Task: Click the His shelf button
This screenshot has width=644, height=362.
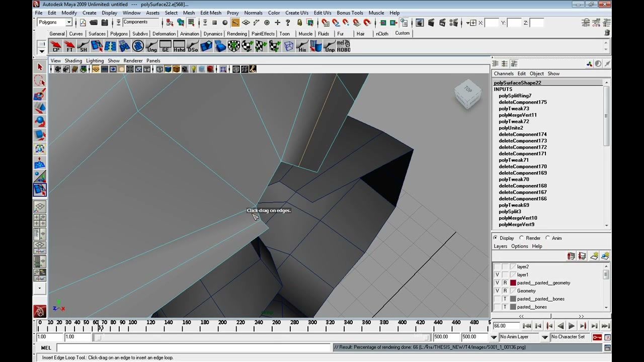Action: [x=302, y=47]
